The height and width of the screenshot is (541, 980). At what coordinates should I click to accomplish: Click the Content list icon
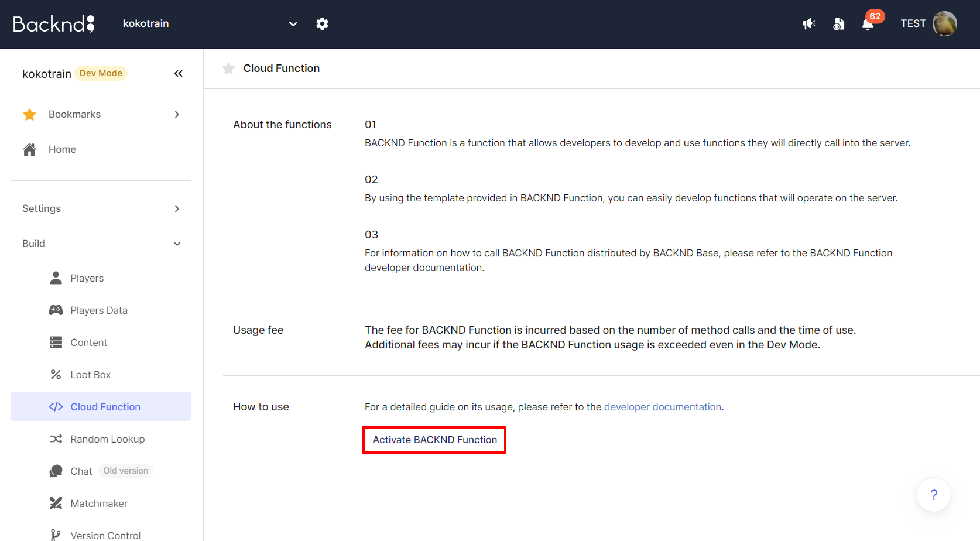pos(56,342)
